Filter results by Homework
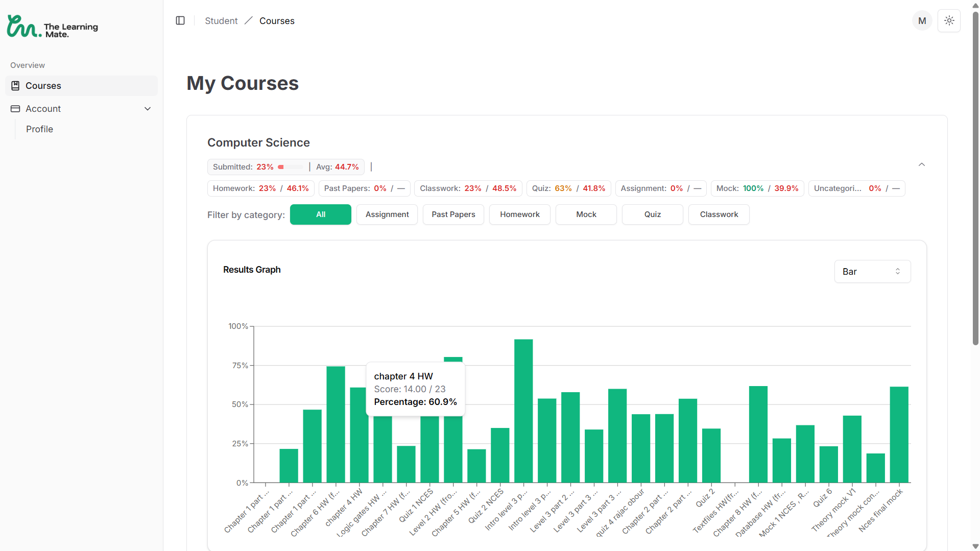 click(x=520, y=214)
